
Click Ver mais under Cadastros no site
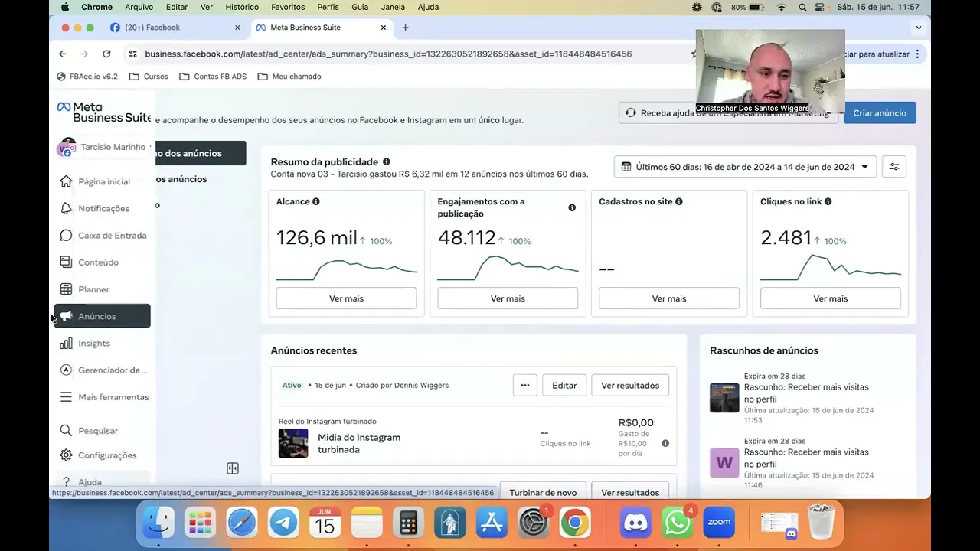click(x=669, y=298)
